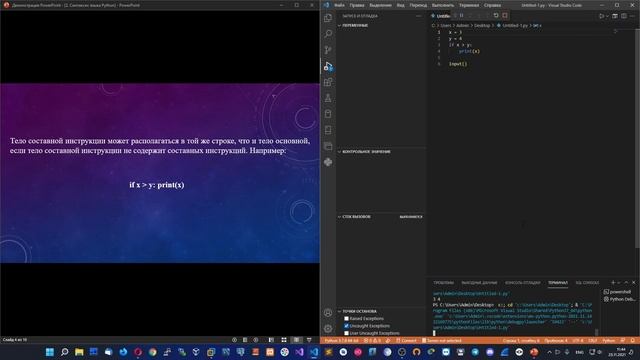Switch to the SQL Console tab
Viewport: 640px width, 360px height.
[587, 282]
